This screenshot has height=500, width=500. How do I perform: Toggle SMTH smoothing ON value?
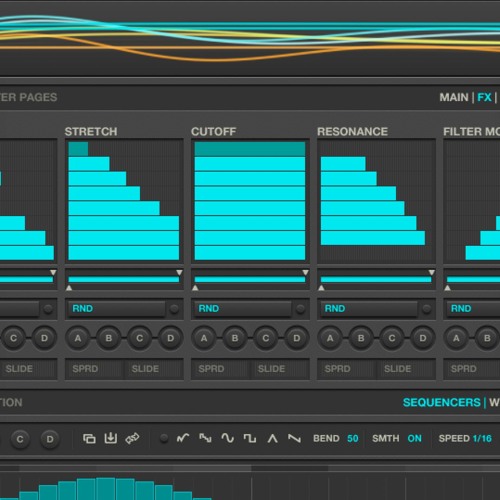(414, 438)
